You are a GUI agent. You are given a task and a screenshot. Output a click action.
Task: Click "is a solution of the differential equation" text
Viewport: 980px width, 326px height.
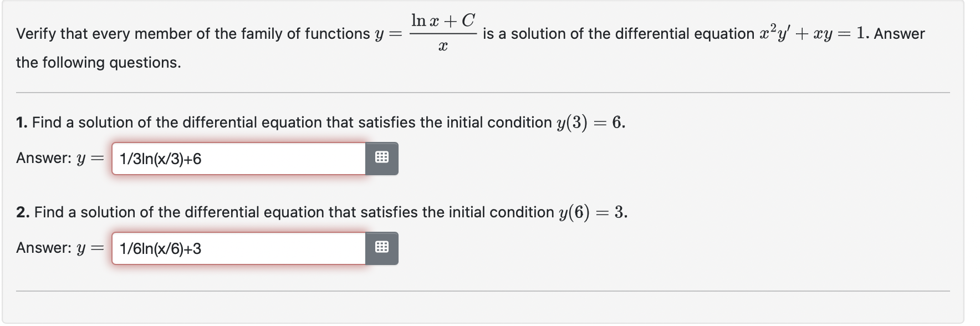(619, 34)
